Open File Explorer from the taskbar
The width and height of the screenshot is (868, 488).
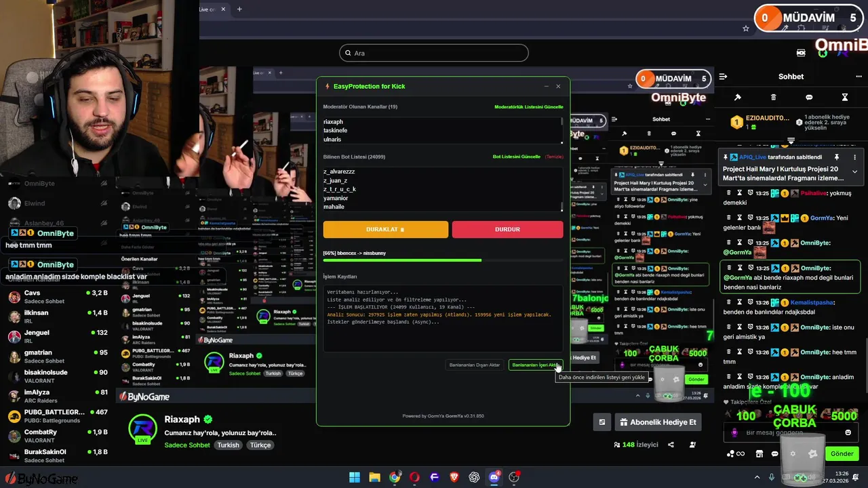coord(374,477)
